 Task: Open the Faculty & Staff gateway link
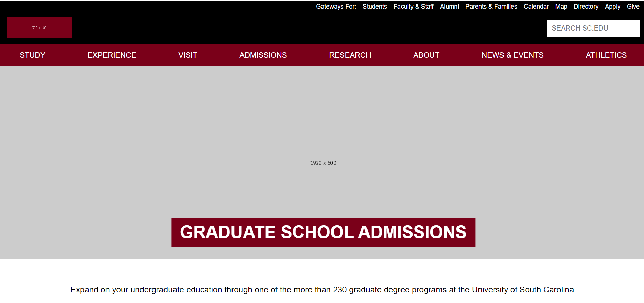point(414,7)
